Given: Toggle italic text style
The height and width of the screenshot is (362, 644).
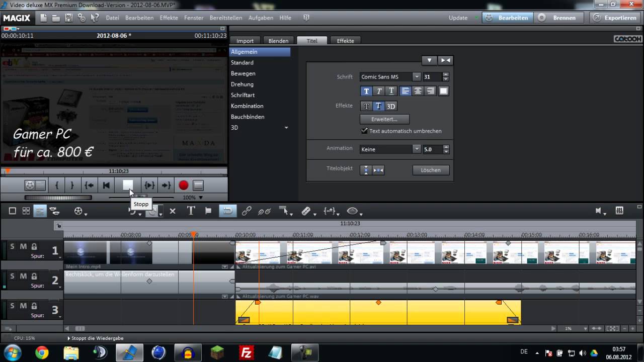Looking at the screenshot, I should 379,91.
